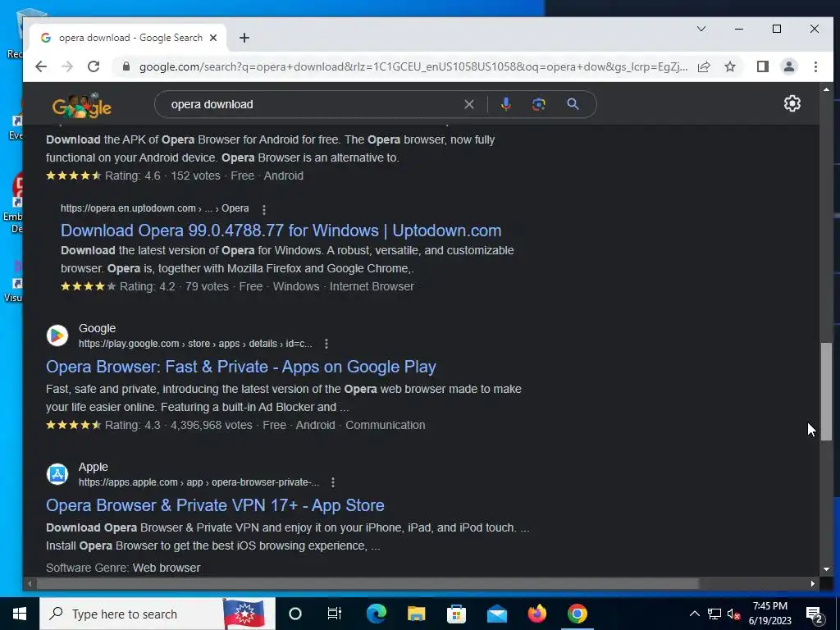840x630 pixels.
Task: Open File Explorer from taskbar
Action: tap(416, 614)
